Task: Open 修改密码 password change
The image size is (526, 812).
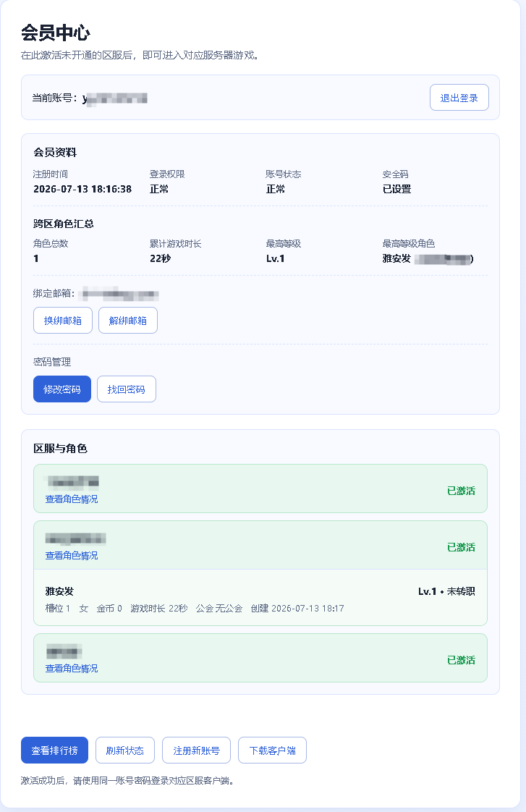Action: [62, 389]
